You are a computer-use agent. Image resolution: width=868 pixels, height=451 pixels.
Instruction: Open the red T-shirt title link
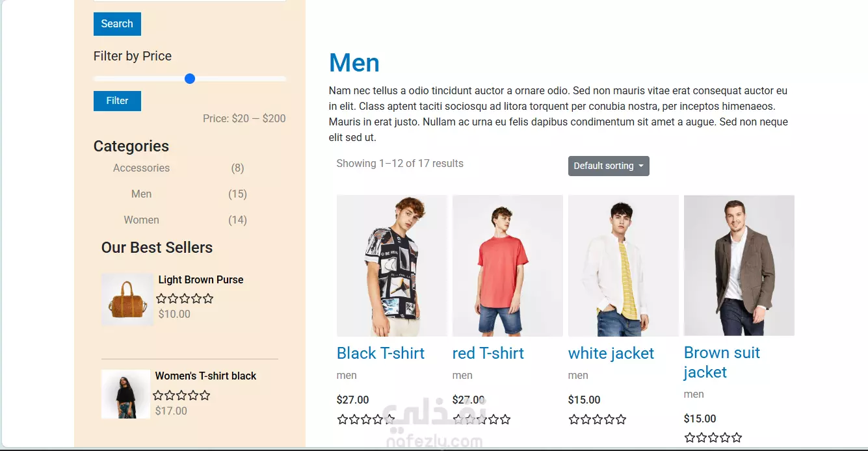(x=488, y=353)
